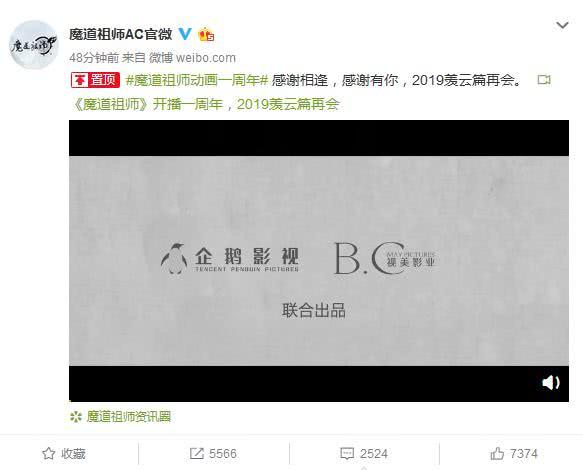Click the membership crown badge icon
This screenshot has width=583, height=470.
tap(206, 35)
